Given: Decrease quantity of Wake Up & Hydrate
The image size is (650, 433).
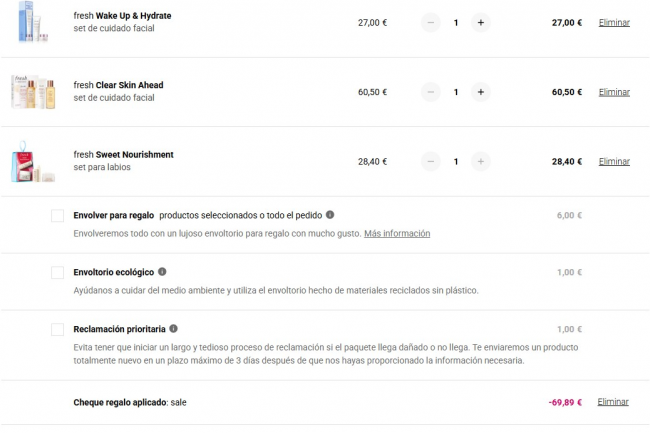Looking at the screenshot, I should 431,22.
